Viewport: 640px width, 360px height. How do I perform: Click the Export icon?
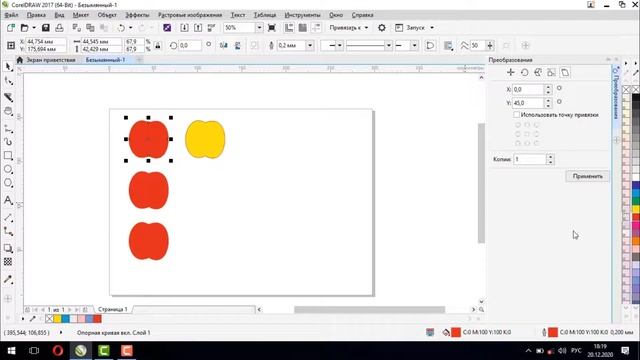198,28
